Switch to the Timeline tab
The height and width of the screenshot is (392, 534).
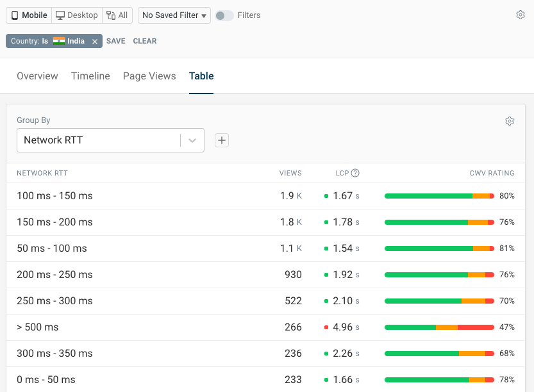click(90, 76)
